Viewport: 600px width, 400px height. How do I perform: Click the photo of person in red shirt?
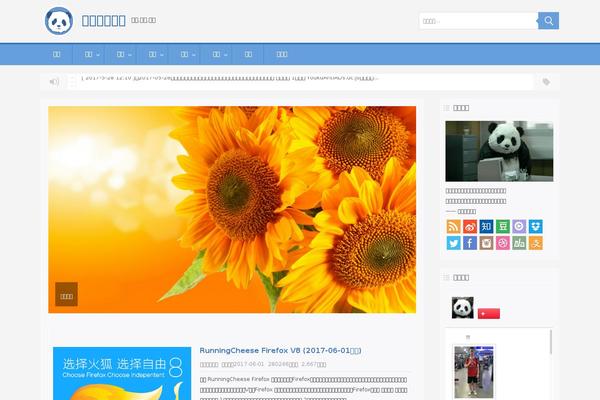(474, 372)
